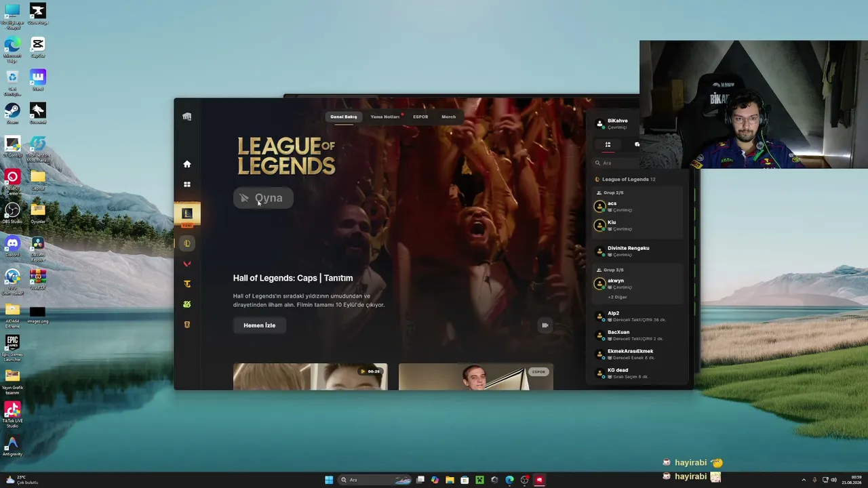
Task: Click the 'Grup 2/5' group header
Action: click(610, 192)
